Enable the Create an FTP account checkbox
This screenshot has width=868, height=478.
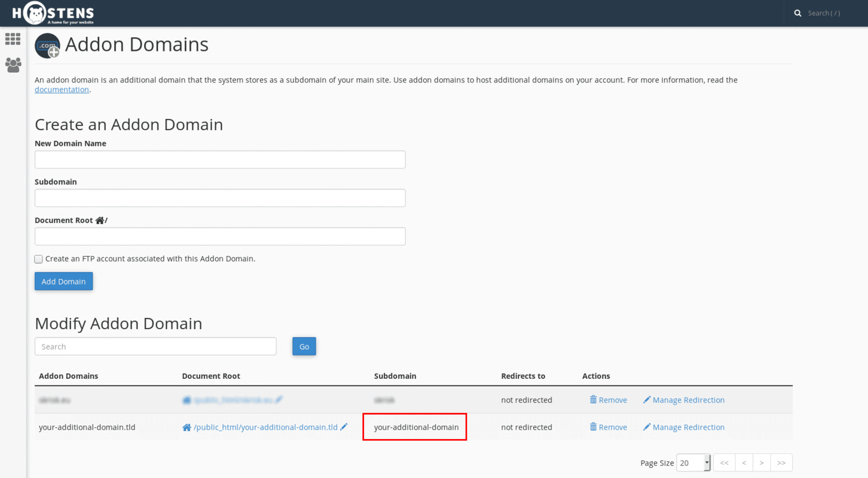(x=38, y=259)
